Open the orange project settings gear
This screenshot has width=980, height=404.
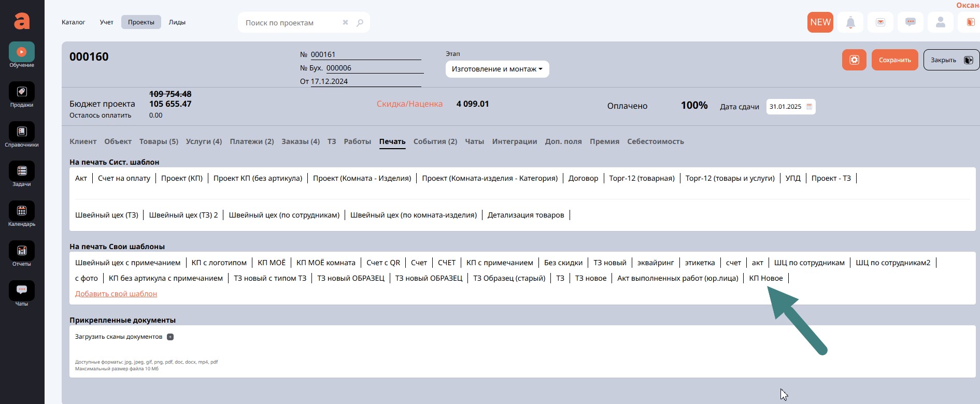pyautogui.click(x=854, y=60)
